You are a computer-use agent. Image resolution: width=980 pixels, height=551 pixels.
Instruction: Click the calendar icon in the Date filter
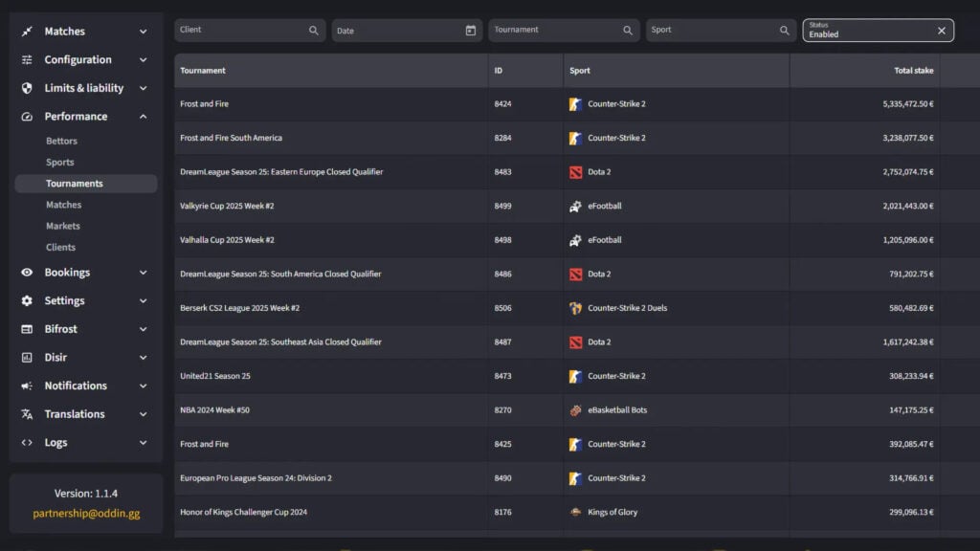(x=469, y=30)
